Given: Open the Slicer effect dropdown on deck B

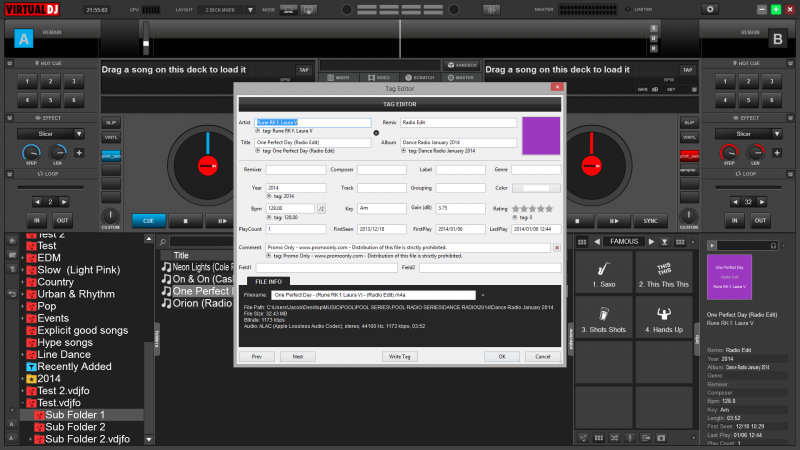Looking at the screenshot, I should [777, 134].
